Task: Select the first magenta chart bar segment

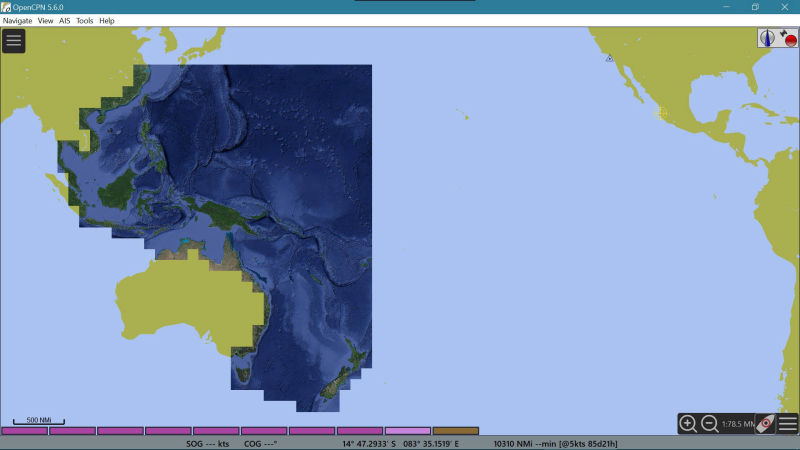Action: (24, 431)
